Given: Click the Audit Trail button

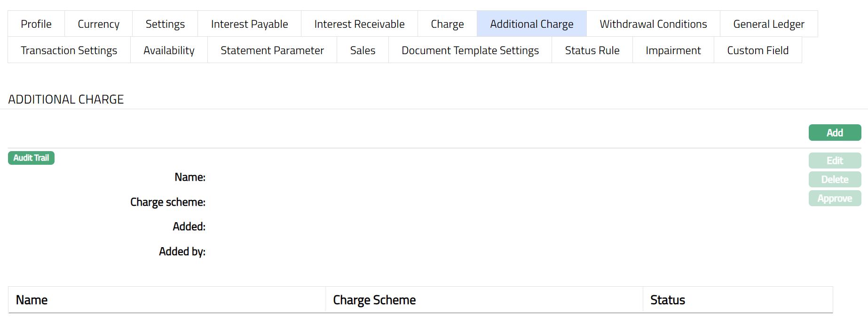Looking at the screenshot, I should click(x=31, y=158).
